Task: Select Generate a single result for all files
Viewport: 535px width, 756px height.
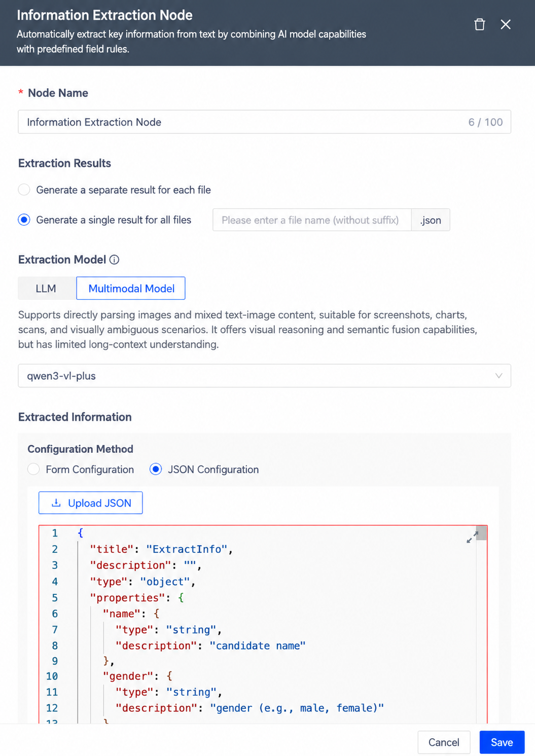Action: coord(24,220)
